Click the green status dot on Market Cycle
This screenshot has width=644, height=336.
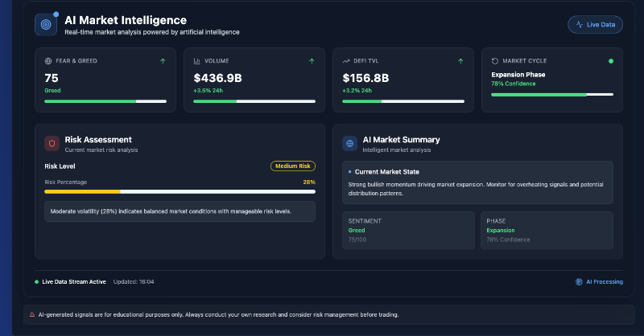coord(611,61)
